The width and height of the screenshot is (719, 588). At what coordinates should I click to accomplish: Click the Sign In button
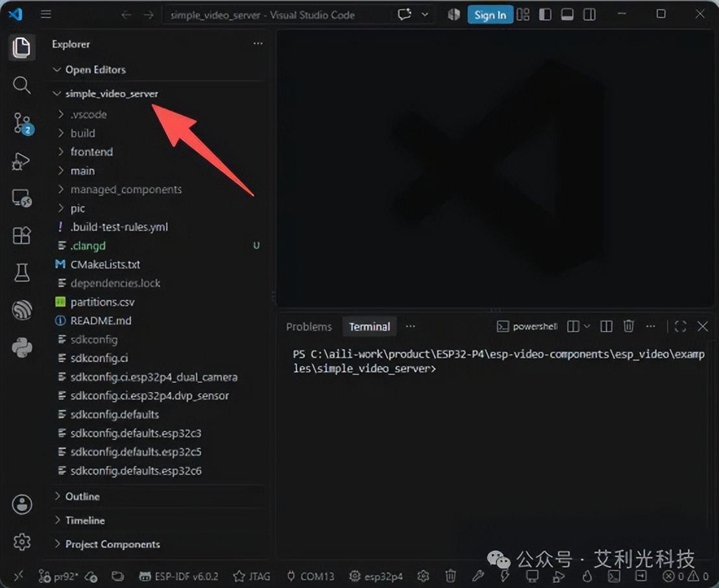[490, 15]
